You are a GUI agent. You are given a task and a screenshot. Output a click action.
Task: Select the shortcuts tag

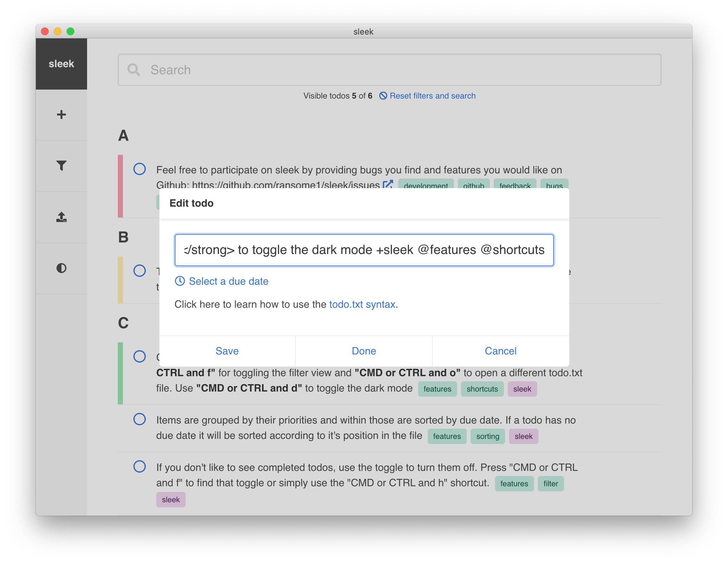[482, 389]
